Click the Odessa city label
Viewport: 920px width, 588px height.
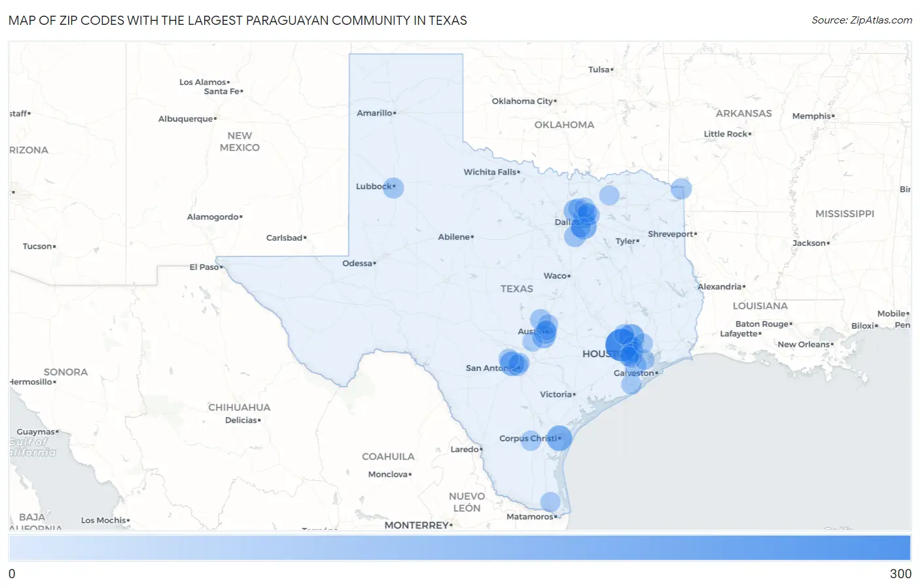(359, 264)
